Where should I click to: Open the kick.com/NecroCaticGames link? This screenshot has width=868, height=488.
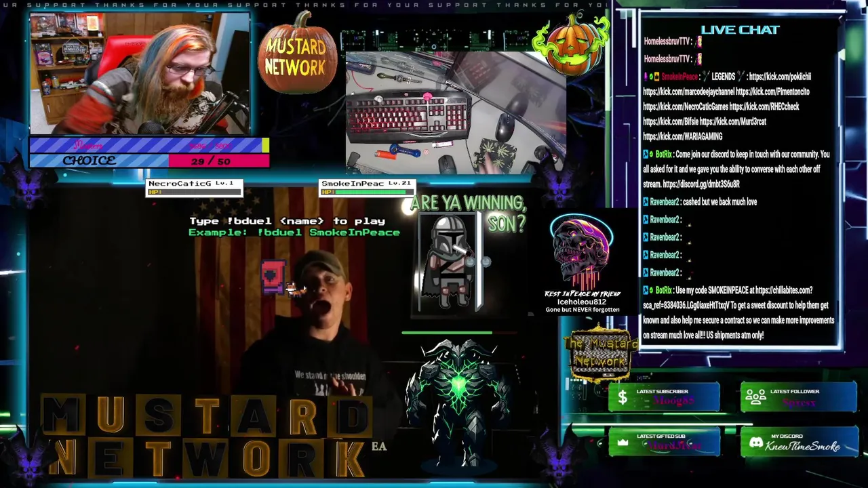[x=685, y=106]
